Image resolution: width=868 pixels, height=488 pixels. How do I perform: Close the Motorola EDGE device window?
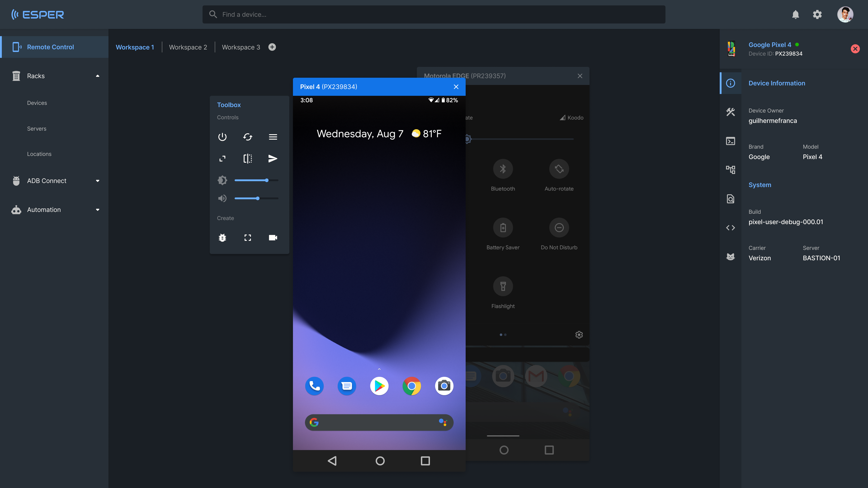(580, 76)
